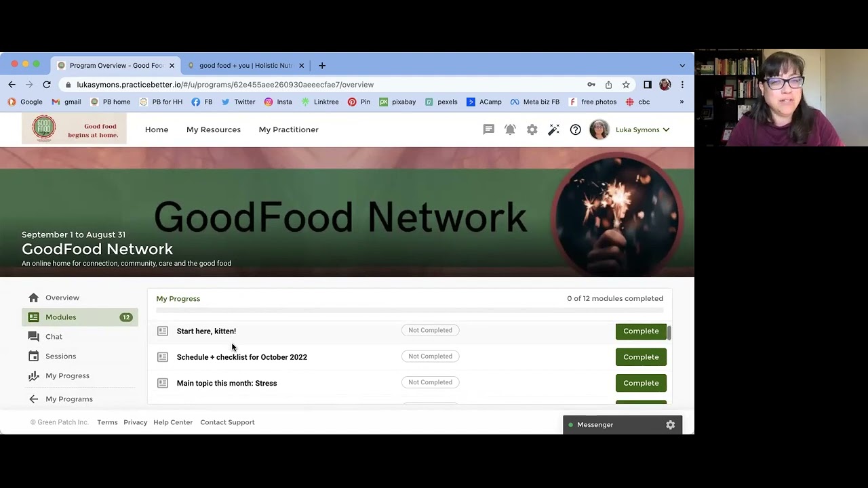Open the Meta biz FB bookmark
The width and height of the screenshot is (868, 488).
[535, 102]
